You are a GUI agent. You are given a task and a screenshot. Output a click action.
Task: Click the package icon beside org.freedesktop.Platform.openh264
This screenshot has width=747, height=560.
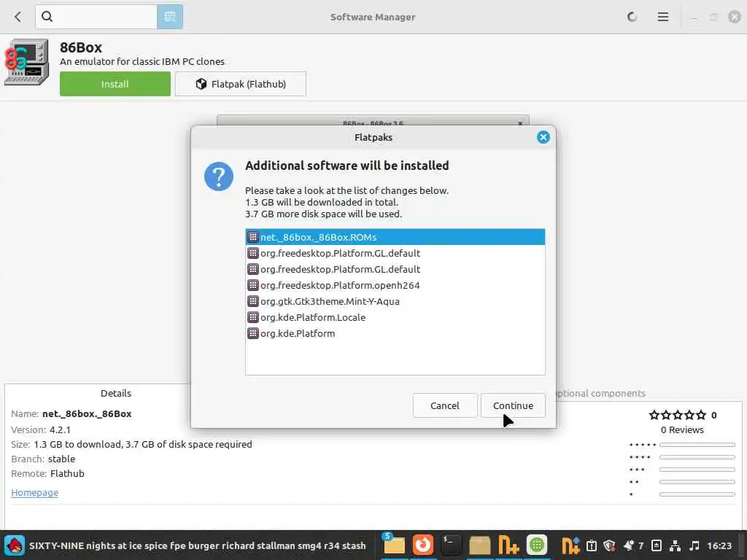253,285
